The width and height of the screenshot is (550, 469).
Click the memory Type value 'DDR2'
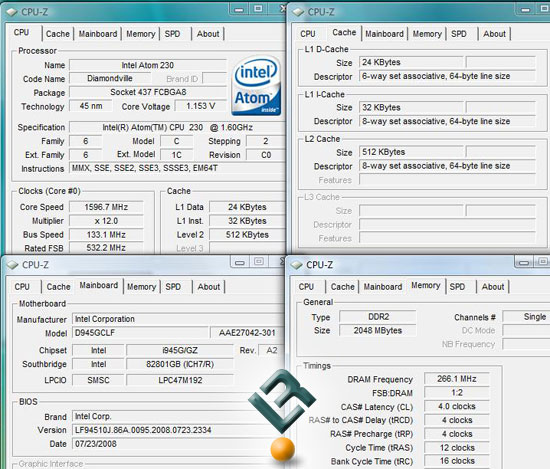point(378,317)
